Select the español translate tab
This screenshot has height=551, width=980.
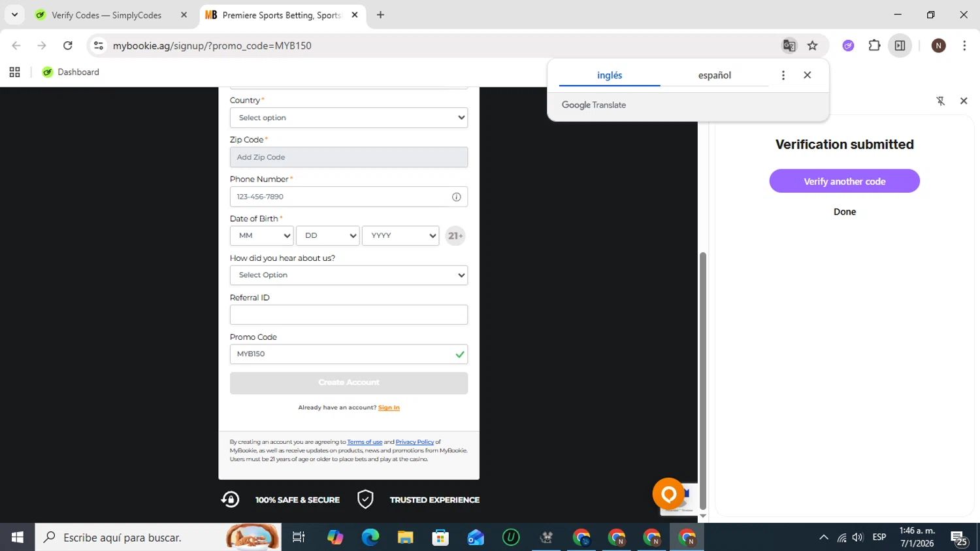pyautogui.click(x=715, y=75)
